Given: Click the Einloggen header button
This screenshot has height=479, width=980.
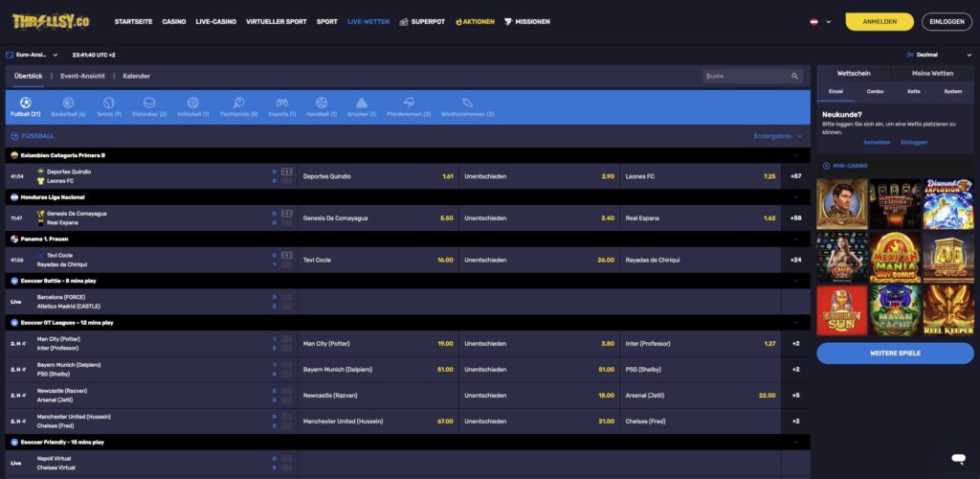Looking at the screenshot, I should tap(947, 22).
